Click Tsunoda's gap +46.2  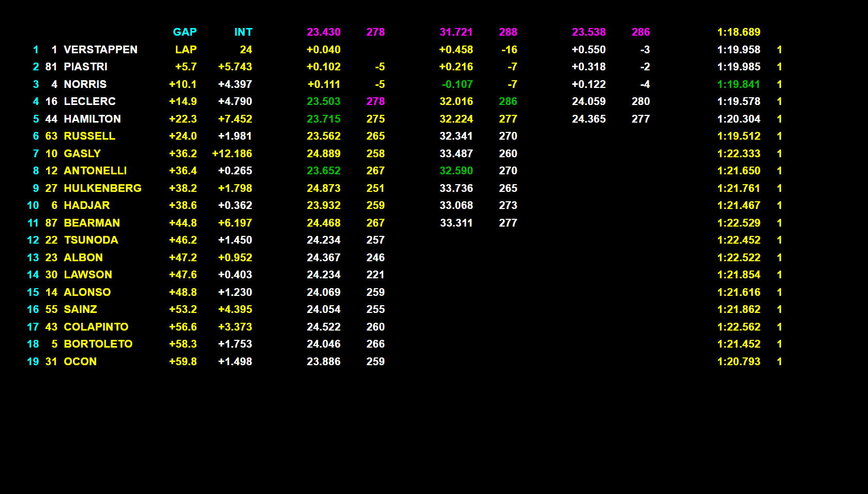[183, 240]
